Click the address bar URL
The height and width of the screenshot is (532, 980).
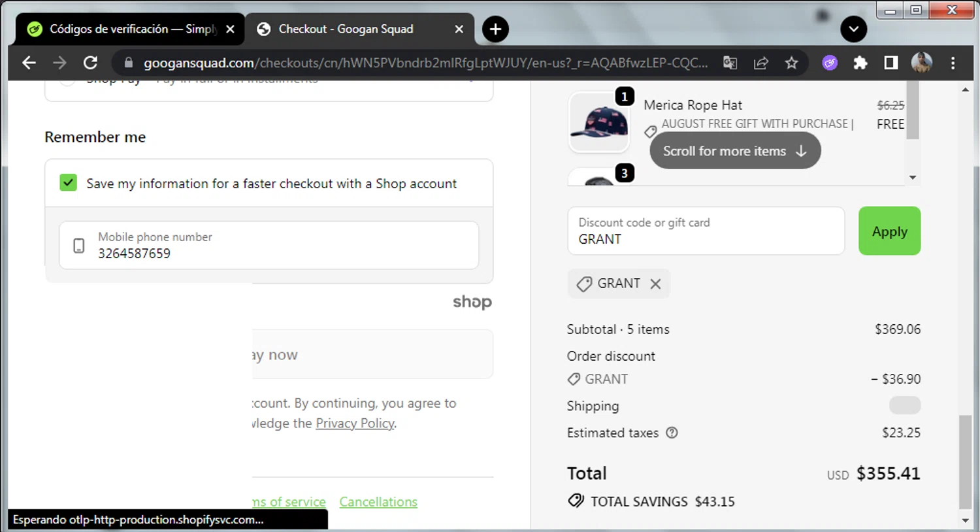[425, 63]
